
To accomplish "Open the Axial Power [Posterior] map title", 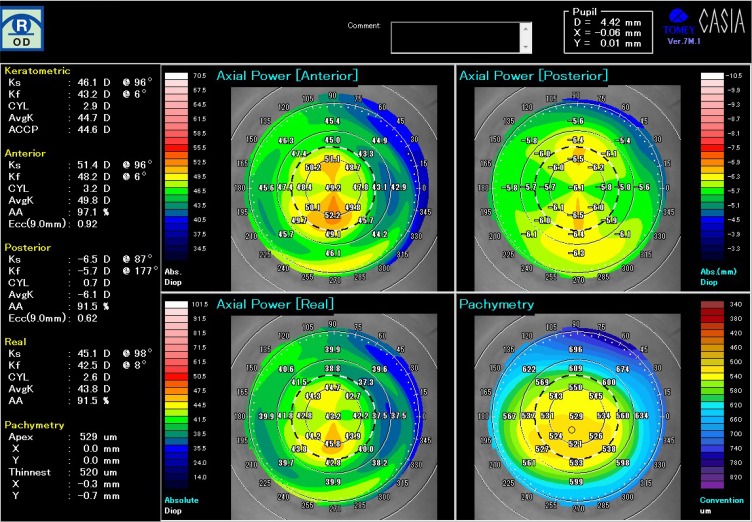I will (533, 75).
